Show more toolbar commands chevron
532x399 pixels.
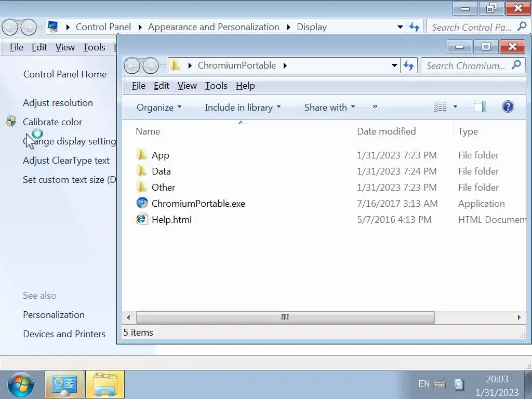[375, 107]
